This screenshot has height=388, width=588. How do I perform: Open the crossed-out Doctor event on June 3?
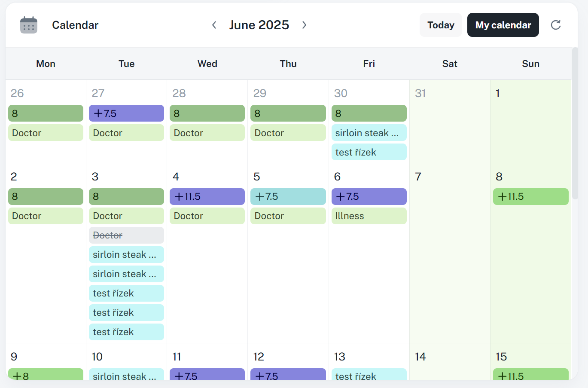tap(126, 235)
